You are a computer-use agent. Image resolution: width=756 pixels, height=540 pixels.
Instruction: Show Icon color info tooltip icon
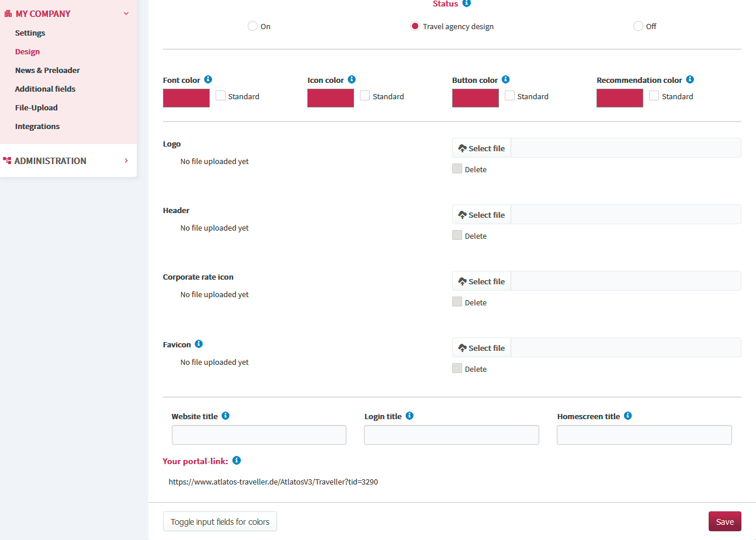pos(352,79)
